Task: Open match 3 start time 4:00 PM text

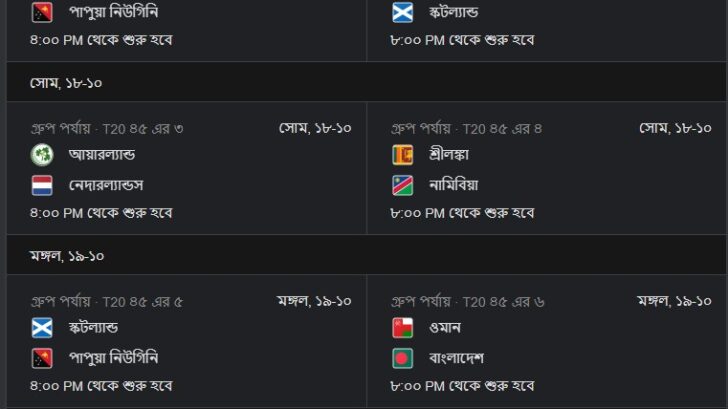Action: point(101,214)
